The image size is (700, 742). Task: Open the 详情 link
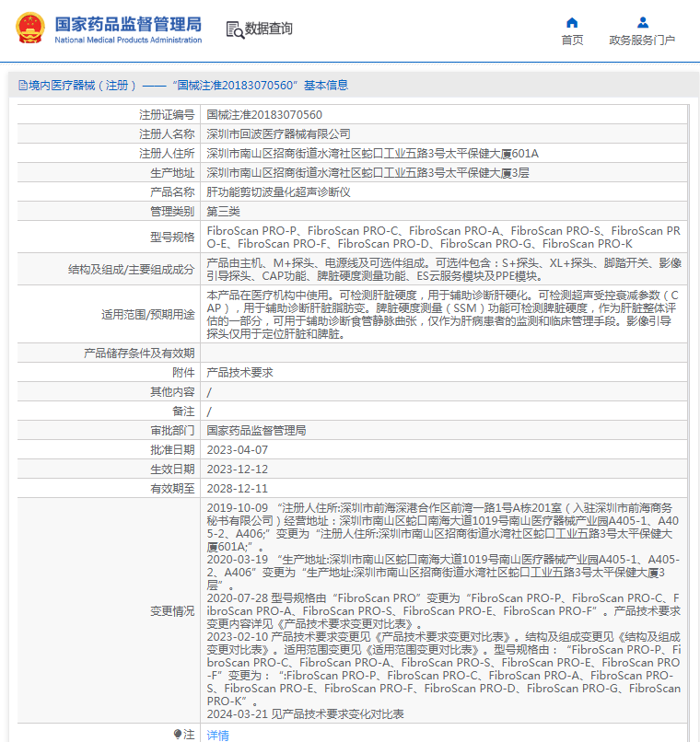point(217,735)
